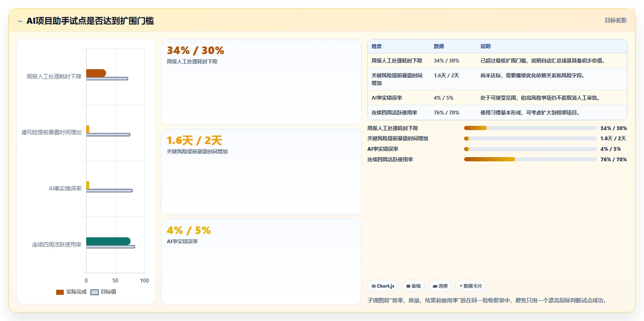
Task: Click progress row label 连续四周活跃使用率
Action: (x=390, y=160)
